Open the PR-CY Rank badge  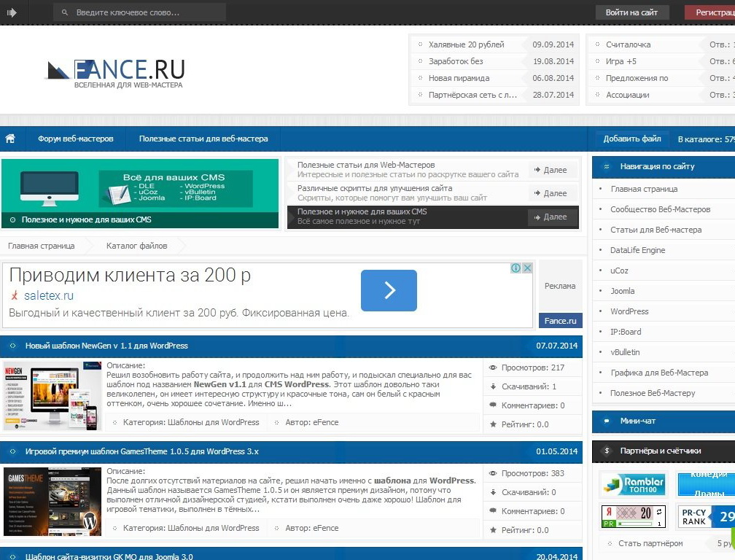[x=706, y=516]
